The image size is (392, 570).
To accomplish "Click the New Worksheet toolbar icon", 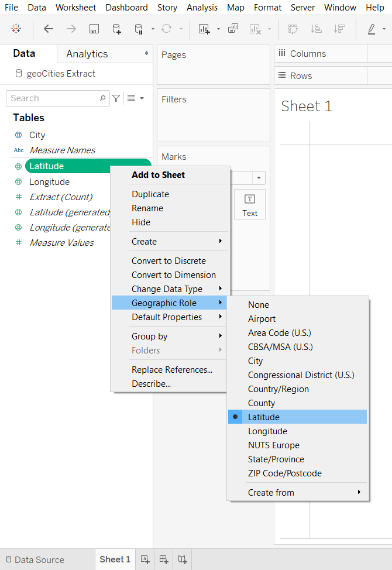I will pyautogui.click(x=204, y=29).
